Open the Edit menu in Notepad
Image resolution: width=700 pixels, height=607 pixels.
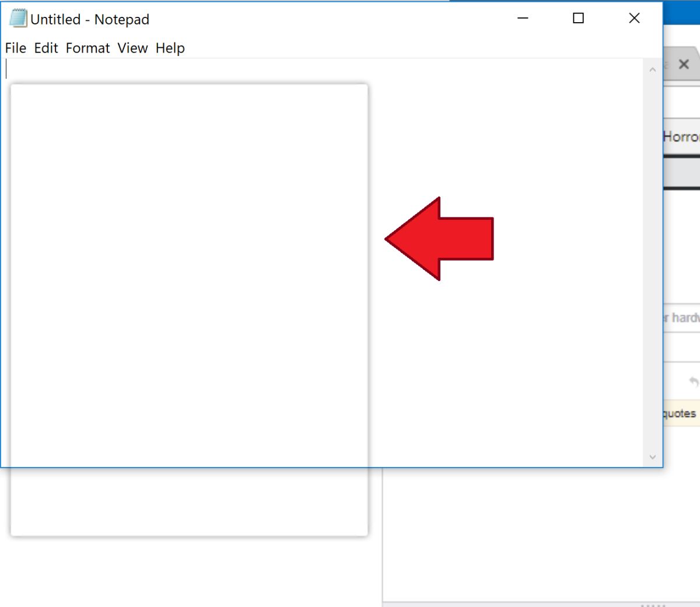46,48
